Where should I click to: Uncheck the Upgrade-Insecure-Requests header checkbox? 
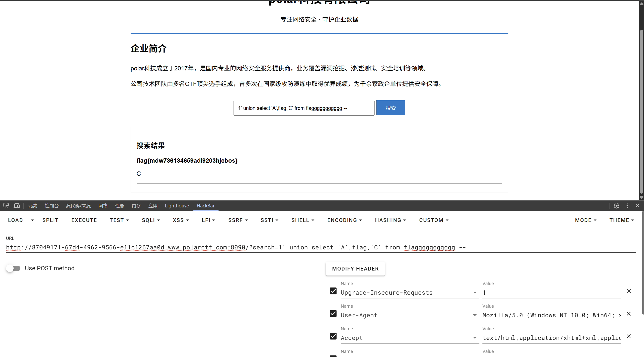point(333,291)
